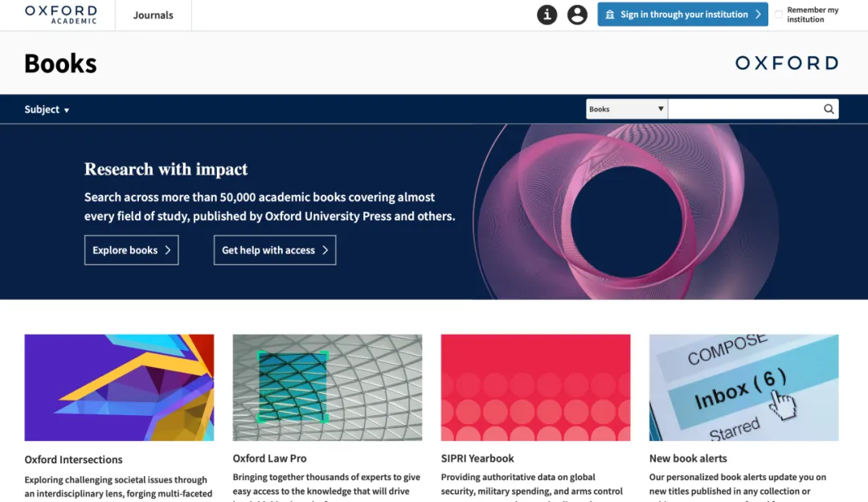Screen dimensions: 868x502
Task: Click the Oxford Law Pro thumbnail image
Action: coord(327,387)
